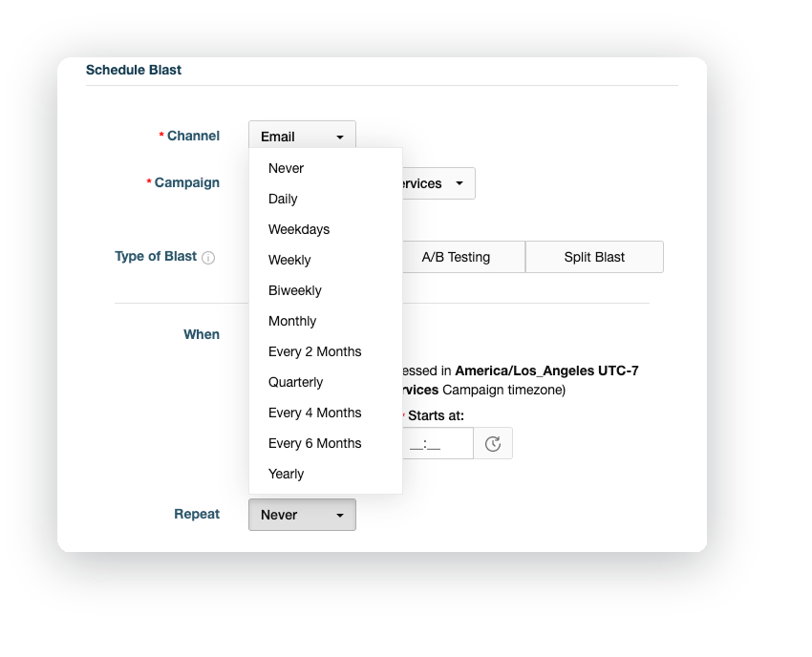The image size is (812, 657).
Task: Select the Weekly repeat option
Action: pos(325,260)
